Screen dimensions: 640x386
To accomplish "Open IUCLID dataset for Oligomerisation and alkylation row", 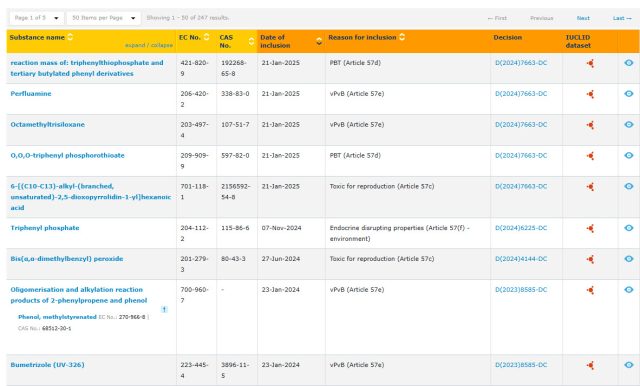I will (x=590, y=290).
